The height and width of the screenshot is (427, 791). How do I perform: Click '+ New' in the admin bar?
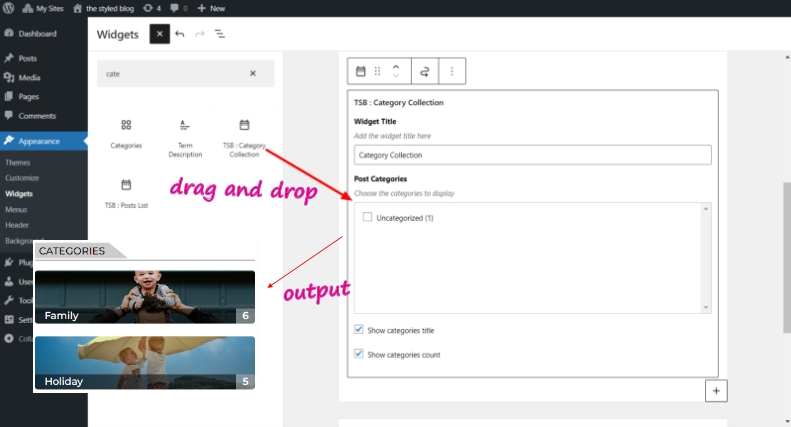click(x=211, y=8)
